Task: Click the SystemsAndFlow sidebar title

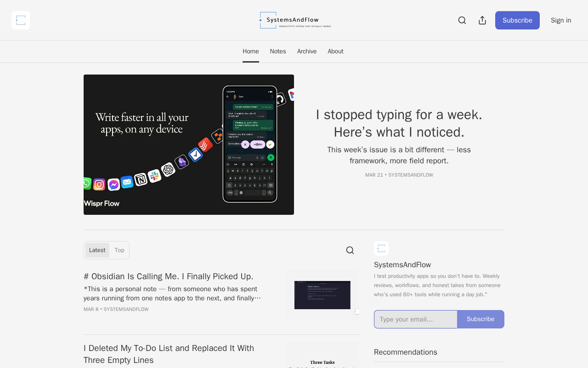Action: tap(402, 264)
